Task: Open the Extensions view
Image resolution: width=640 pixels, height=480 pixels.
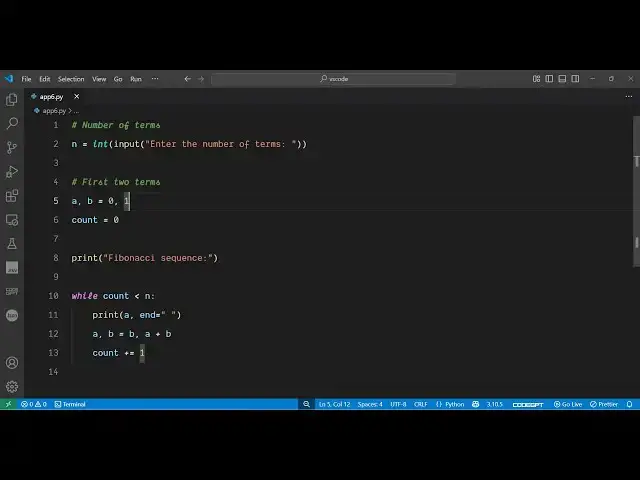Action: pyautogui.click(x=12, y=196)
